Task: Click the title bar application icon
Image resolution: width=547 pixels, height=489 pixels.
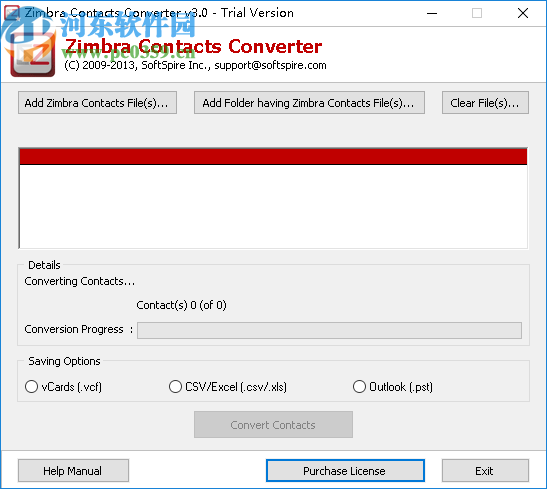Action: click(12, 13)
